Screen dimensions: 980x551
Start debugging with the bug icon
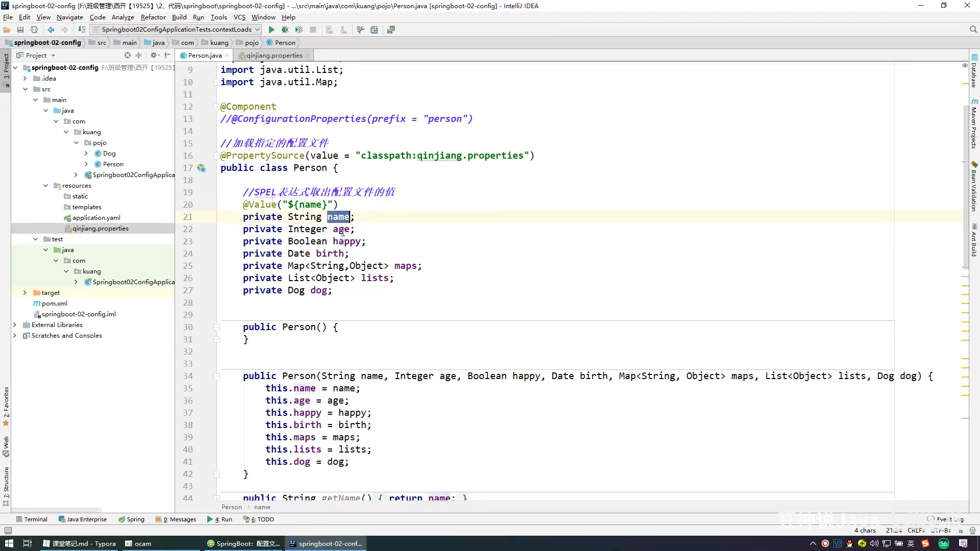point(285,30)
